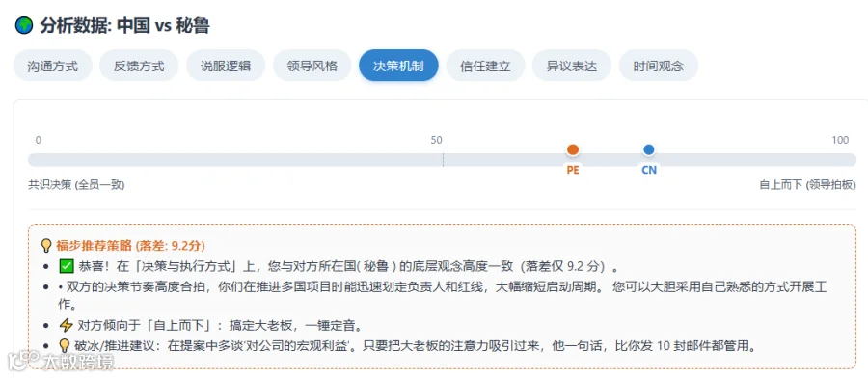868x378 pixels.
Task: Switch to the 异议表达 tab
Action: coord(572,66)
